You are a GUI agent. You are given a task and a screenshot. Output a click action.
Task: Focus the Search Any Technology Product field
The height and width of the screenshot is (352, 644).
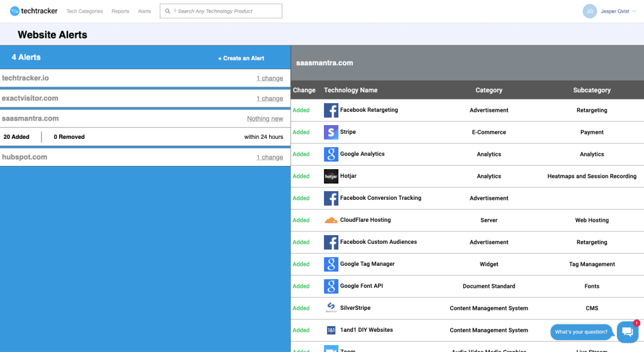[x=221, y=11]
